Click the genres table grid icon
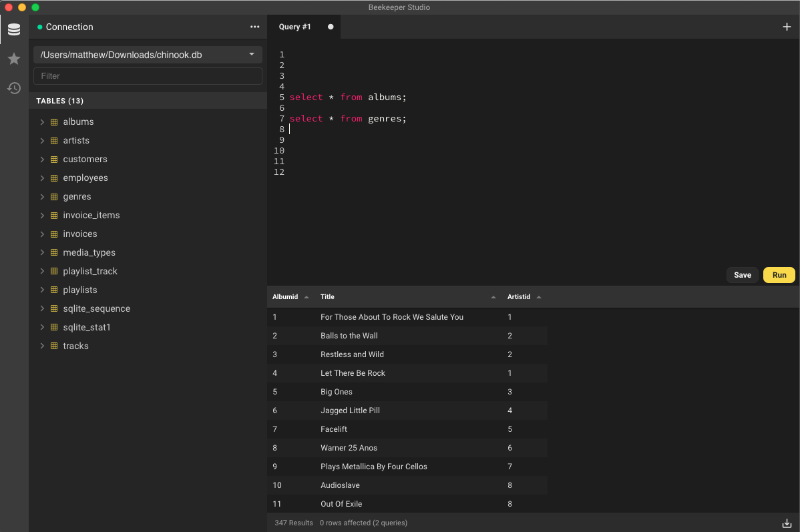The image size is (800, 532). [x=54, y=197]
